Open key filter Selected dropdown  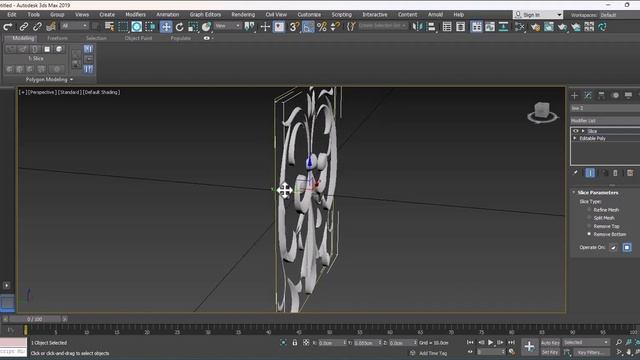click(x=586, y=342)
